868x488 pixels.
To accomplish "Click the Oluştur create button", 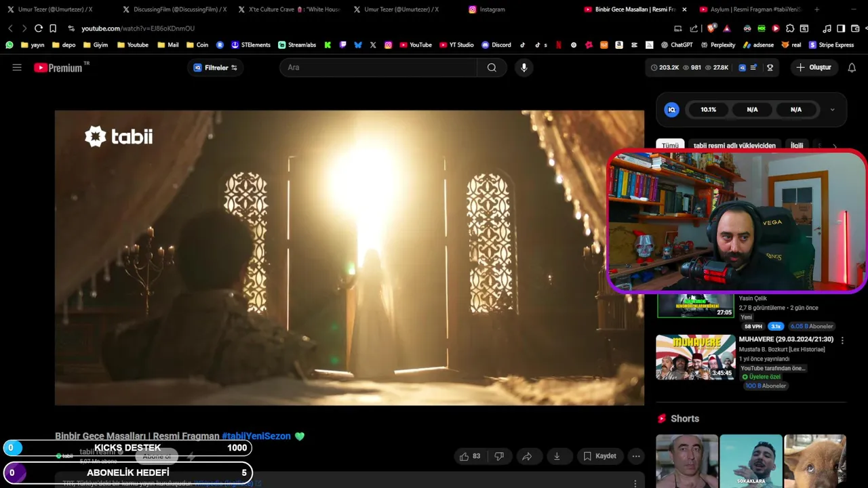I will [814, 68].
